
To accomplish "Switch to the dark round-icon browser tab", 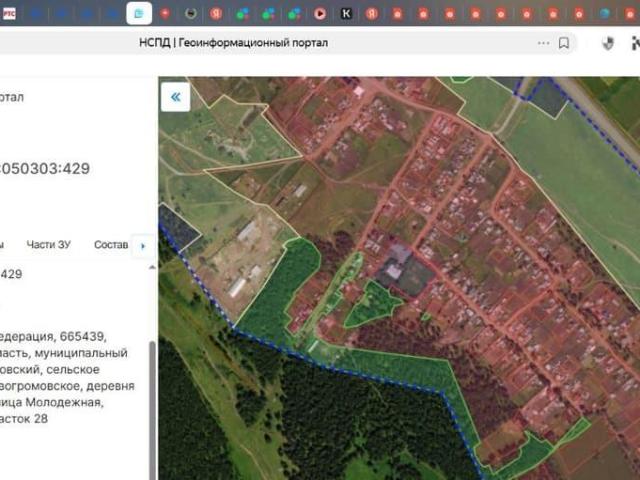I will point(191,13).
